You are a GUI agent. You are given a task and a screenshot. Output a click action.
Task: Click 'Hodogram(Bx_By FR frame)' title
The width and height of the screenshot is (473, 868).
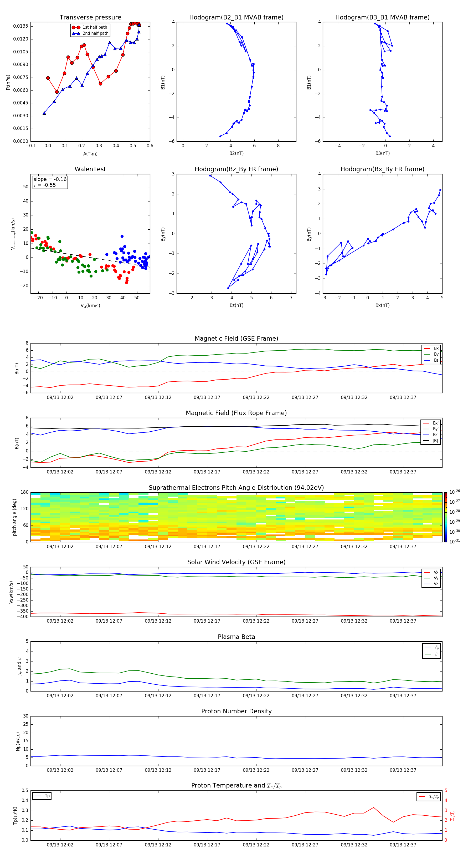click(382, 169)
